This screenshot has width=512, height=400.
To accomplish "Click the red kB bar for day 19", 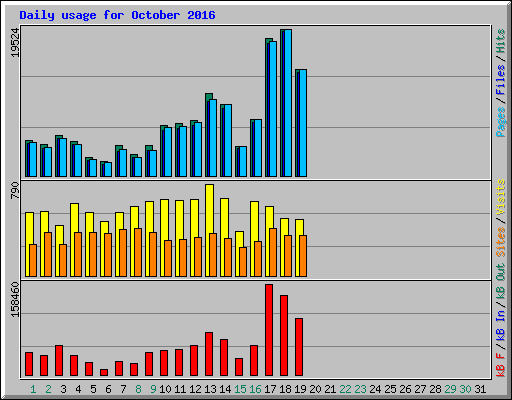I will [x=299, y=347].
